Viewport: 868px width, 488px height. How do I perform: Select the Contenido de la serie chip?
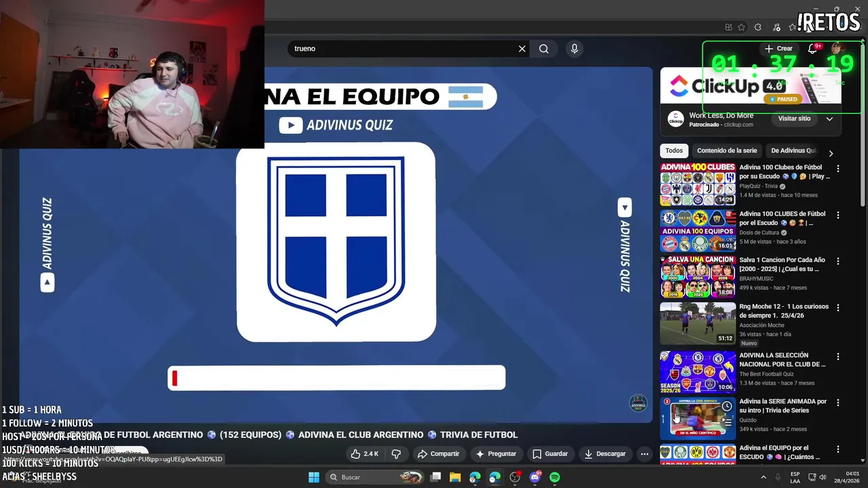point(727,150)
